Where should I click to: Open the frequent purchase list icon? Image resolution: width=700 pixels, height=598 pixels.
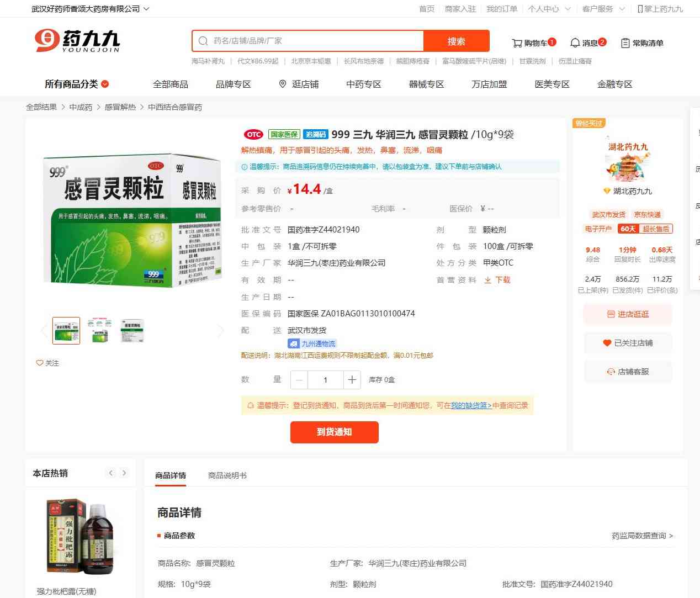(x=625, y=43)
